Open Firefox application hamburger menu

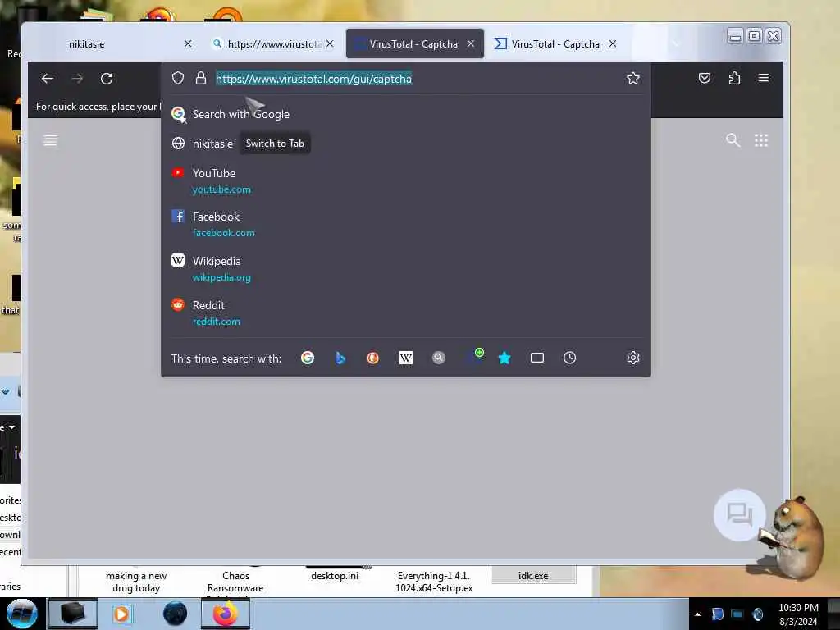tap(764, 78)
